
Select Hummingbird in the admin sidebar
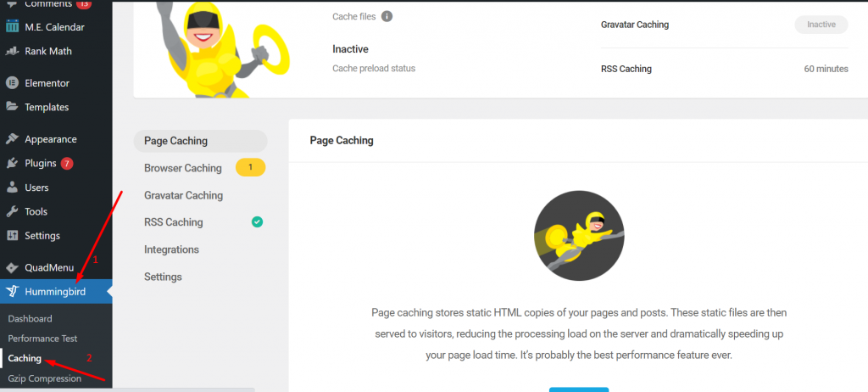56,291
